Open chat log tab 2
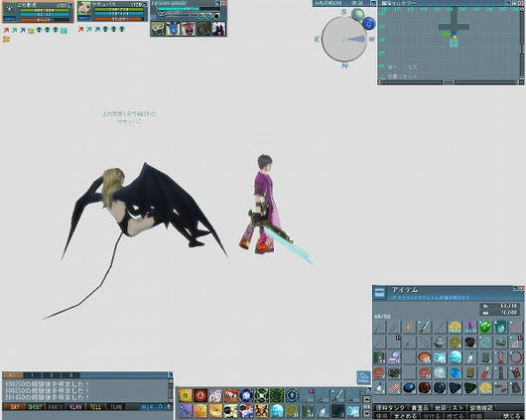Screen dimensions: 526x420 click(x=52, y=375)
